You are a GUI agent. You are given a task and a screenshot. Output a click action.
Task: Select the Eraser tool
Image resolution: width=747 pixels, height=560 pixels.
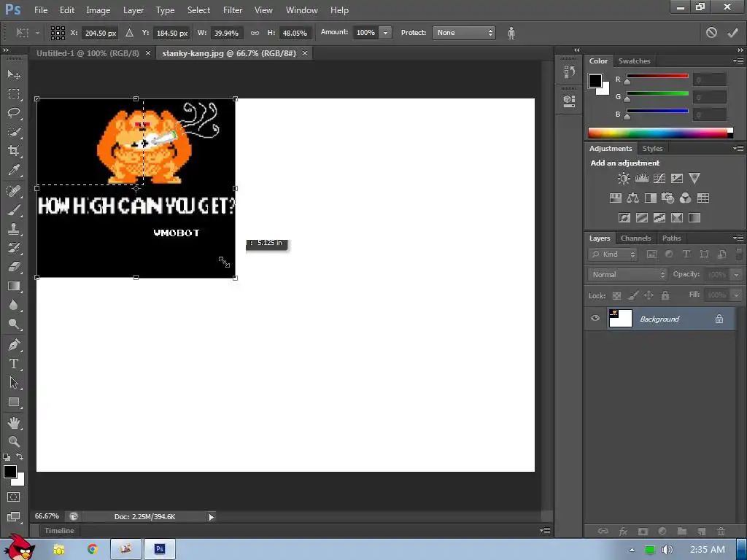(x=14, y=267)
